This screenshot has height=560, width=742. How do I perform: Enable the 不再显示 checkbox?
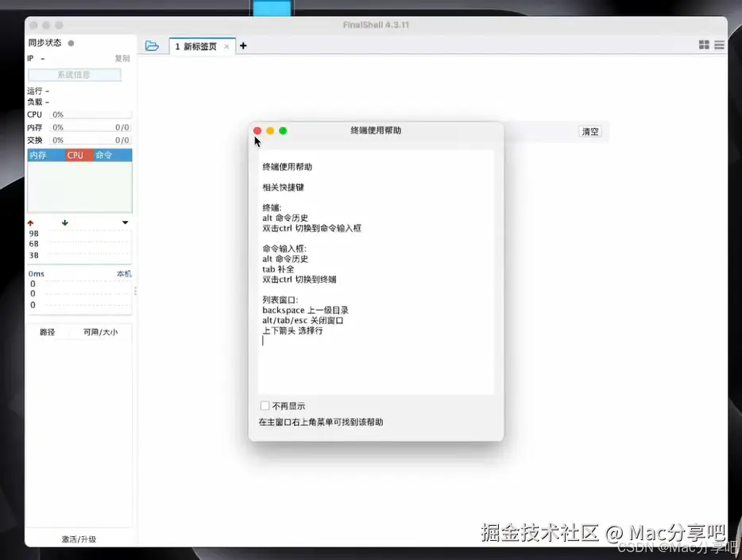point(265,406)
